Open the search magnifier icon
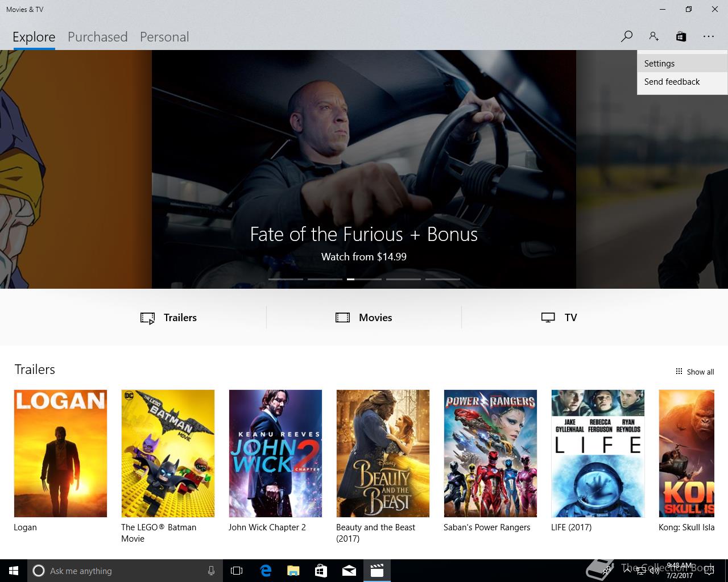 tap(627, 36)
